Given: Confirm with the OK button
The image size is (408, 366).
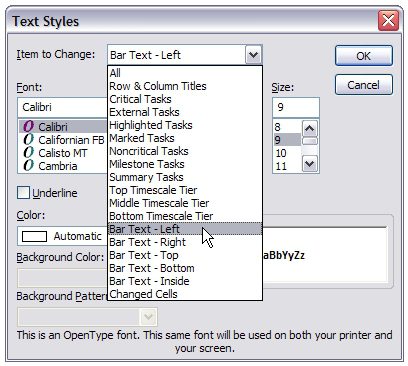Looking at the screenshot, I should 364,56.
